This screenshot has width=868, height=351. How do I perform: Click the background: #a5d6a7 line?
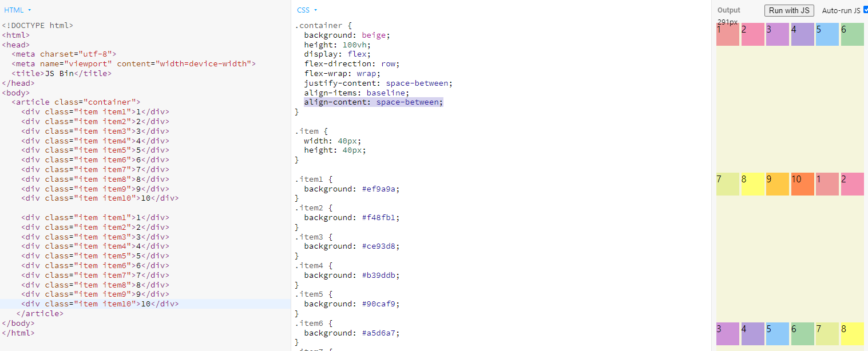point(351,333)
